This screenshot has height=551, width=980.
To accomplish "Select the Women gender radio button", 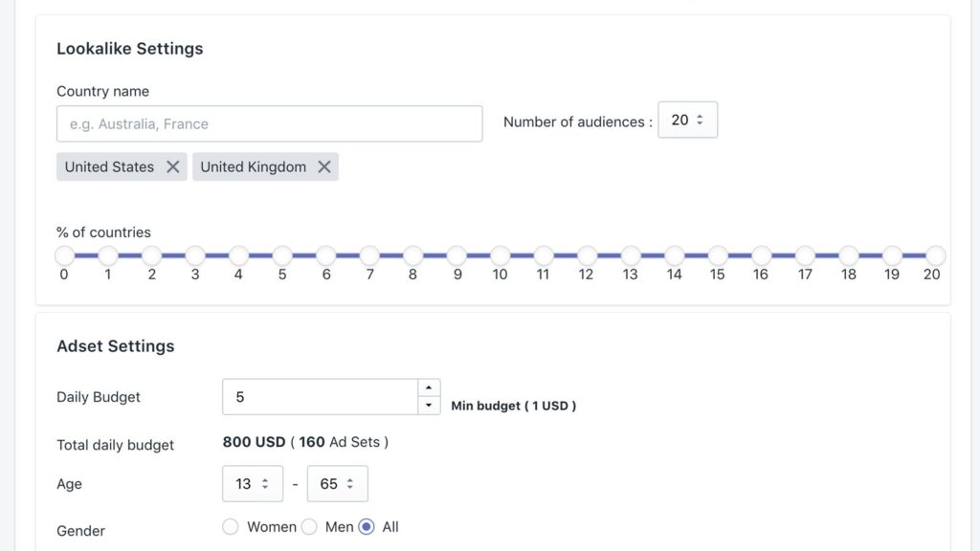I will (230, 527).
